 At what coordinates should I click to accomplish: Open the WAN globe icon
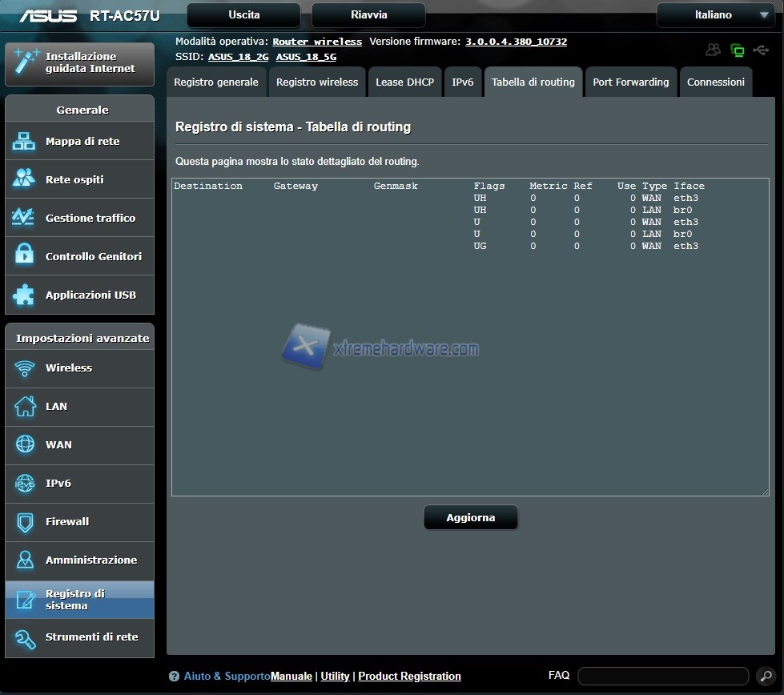click(x=25, y=445)
